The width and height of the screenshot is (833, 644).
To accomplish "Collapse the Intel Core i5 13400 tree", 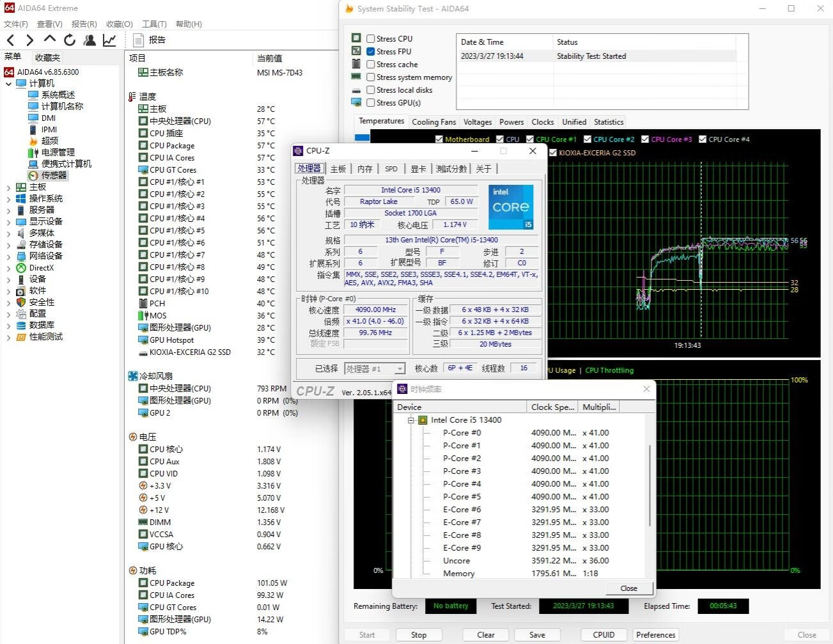I will pyautogui.click(x=411, y=421).
